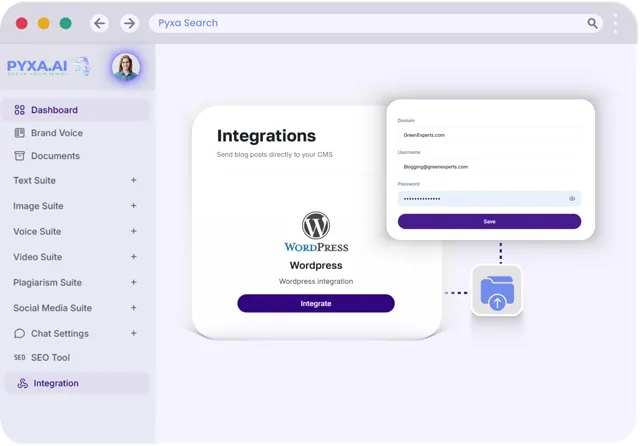Click the "Wordpress integration" description
This screenshot has width=640, height=446.
point(316,281)
